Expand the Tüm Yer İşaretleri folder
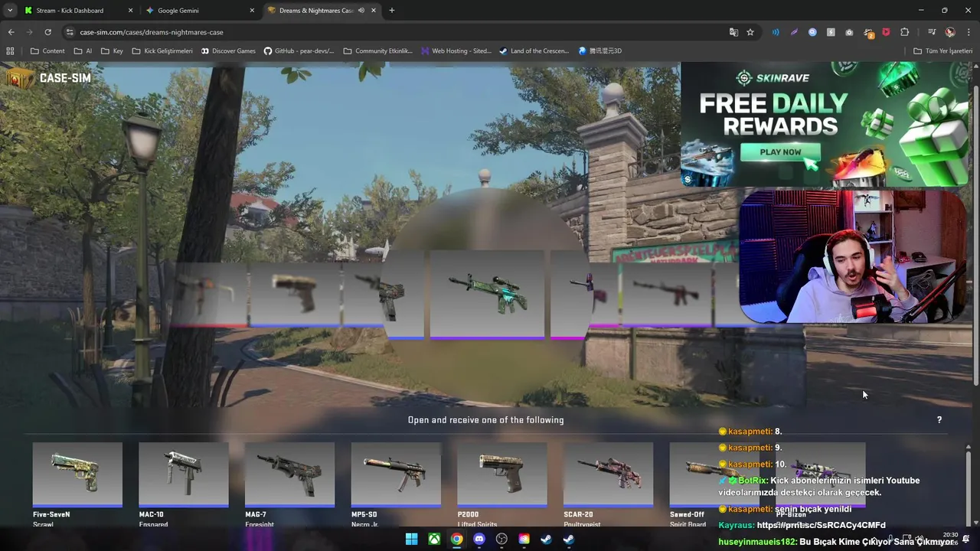The height and width of the screenshot is (551, 980). click(942, 51)
